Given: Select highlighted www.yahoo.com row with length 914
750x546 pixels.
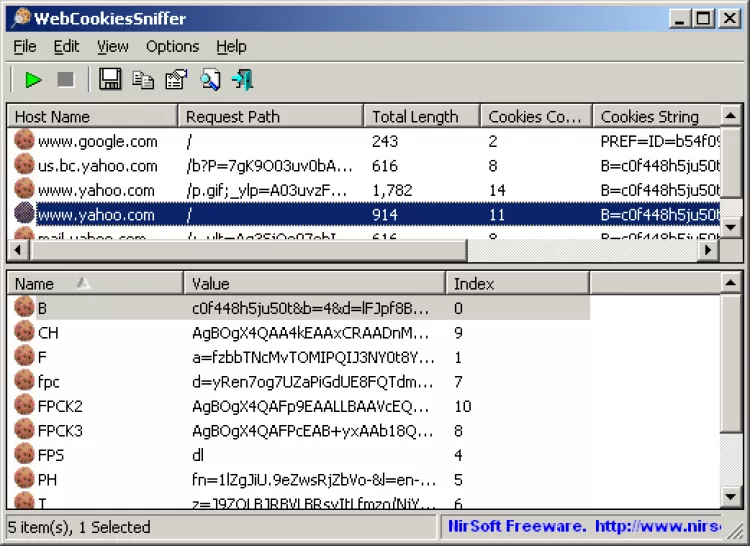Looking at the screenshot, I should [x=364, y=214].
